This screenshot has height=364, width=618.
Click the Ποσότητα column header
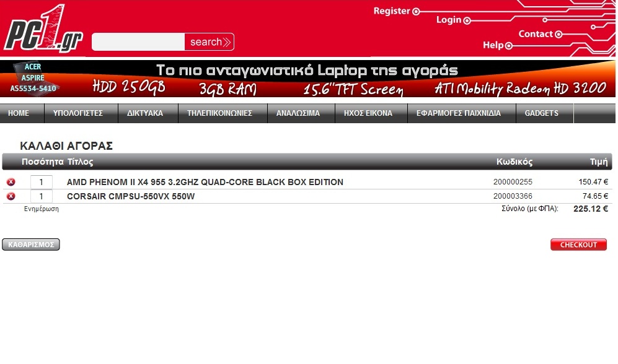tap(43, 162)
